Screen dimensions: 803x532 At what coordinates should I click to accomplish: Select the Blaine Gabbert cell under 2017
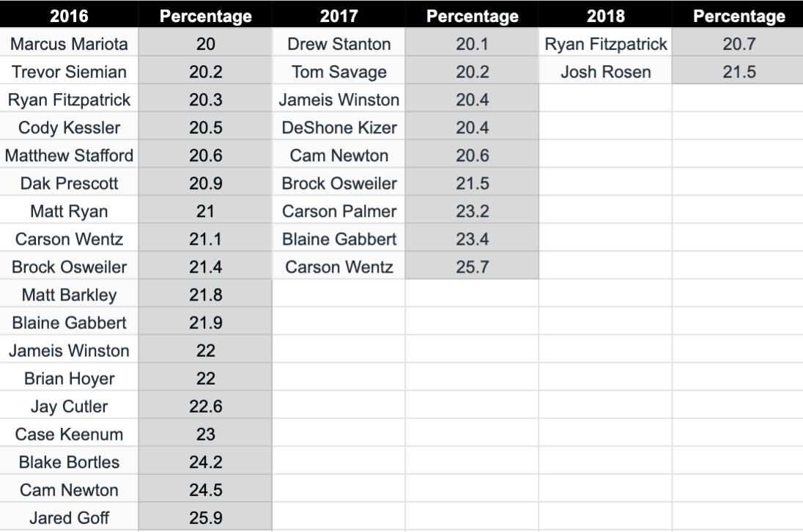point(338,239)
